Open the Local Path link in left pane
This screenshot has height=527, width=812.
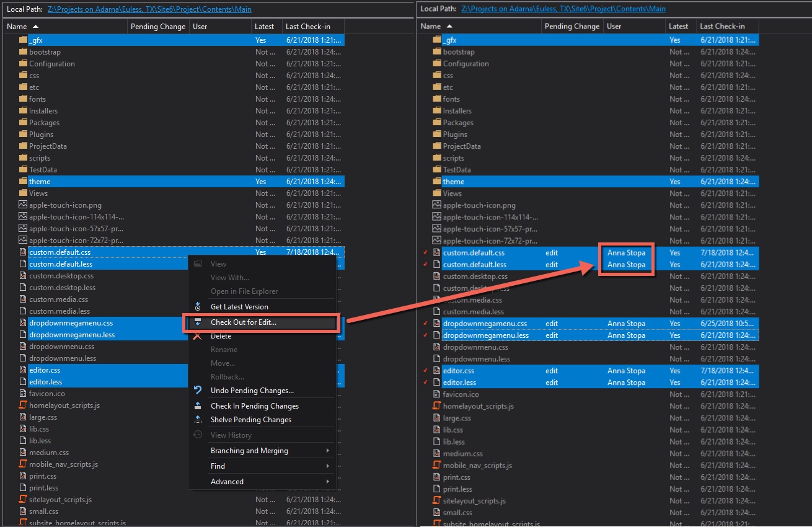coord(149,10)
